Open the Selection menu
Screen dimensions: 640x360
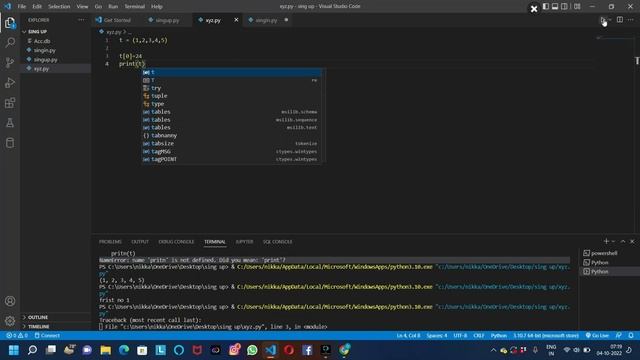(59, 7)
